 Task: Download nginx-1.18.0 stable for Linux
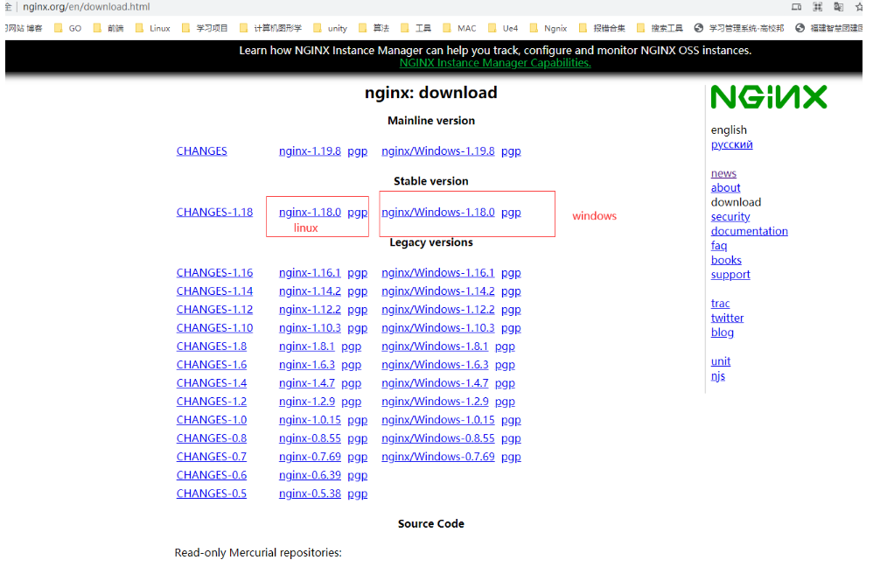pos(310,213)
